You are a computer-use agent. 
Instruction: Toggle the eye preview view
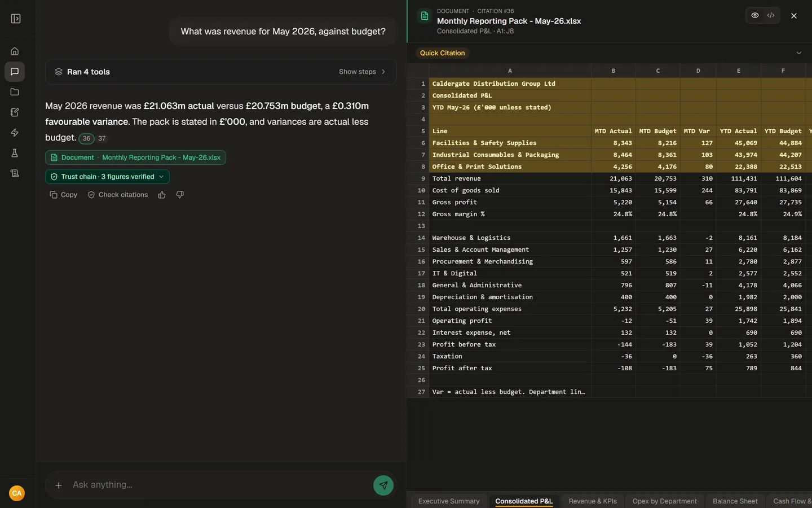pyautogui.click(x=755, y=15)
